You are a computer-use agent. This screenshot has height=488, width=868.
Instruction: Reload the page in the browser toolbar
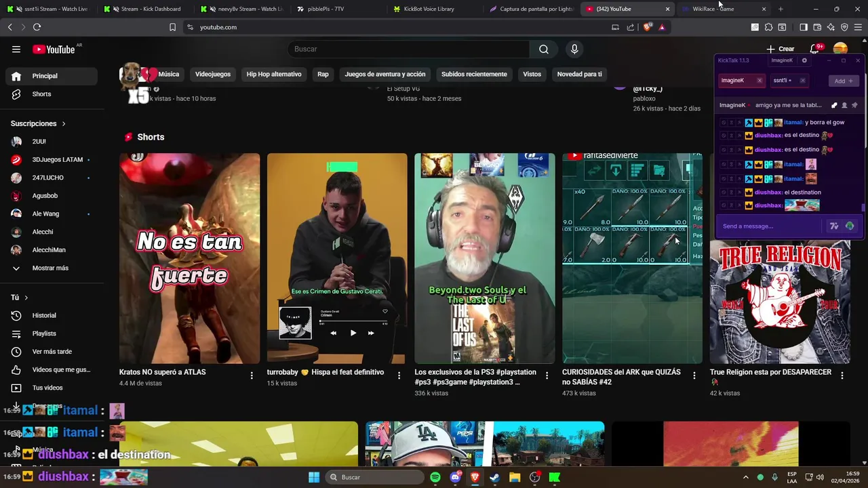37,27
